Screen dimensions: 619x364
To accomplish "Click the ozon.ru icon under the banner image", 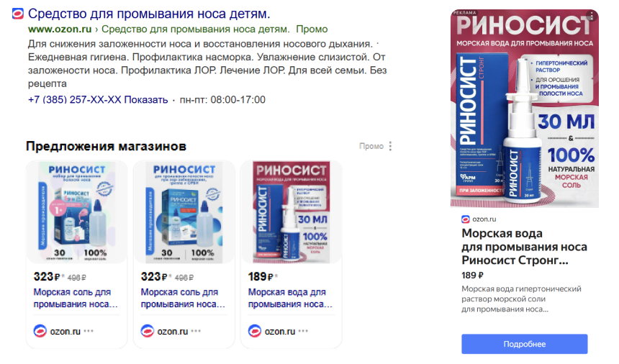I will (x=466, y=219).
